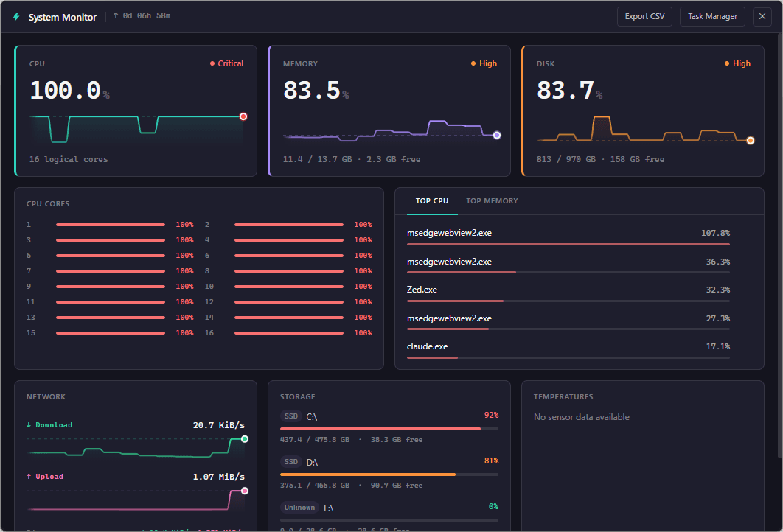Open Task Manager
The image size is (783, 532).
pyautogui.click(x=712, y=16)
